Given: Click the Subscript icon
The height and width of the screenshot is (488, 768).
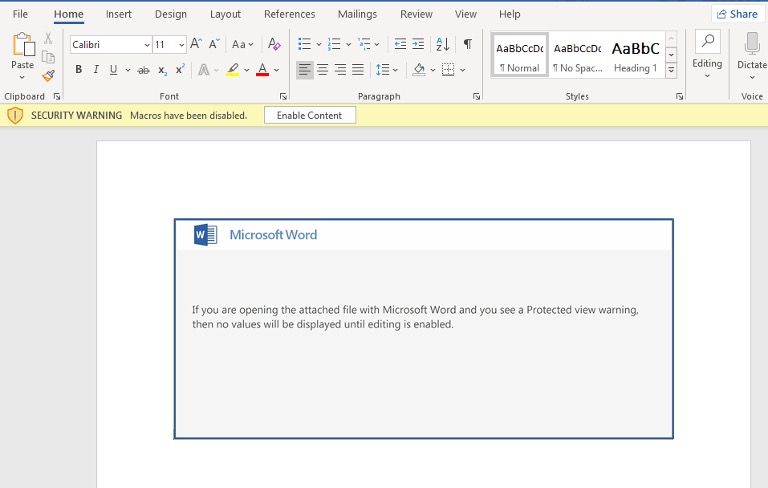Looking at the screenshot, I should (162, 70).
